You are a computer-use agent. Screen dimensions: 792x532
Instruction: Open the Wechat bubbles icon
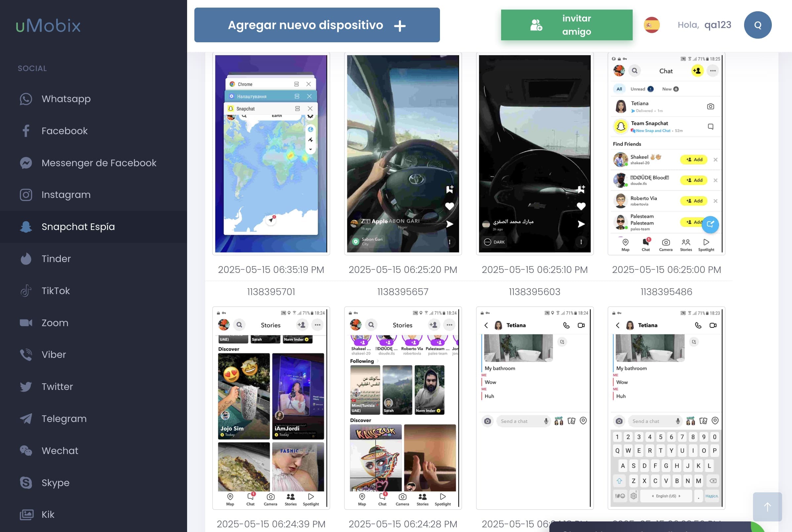tap(26, 451)
